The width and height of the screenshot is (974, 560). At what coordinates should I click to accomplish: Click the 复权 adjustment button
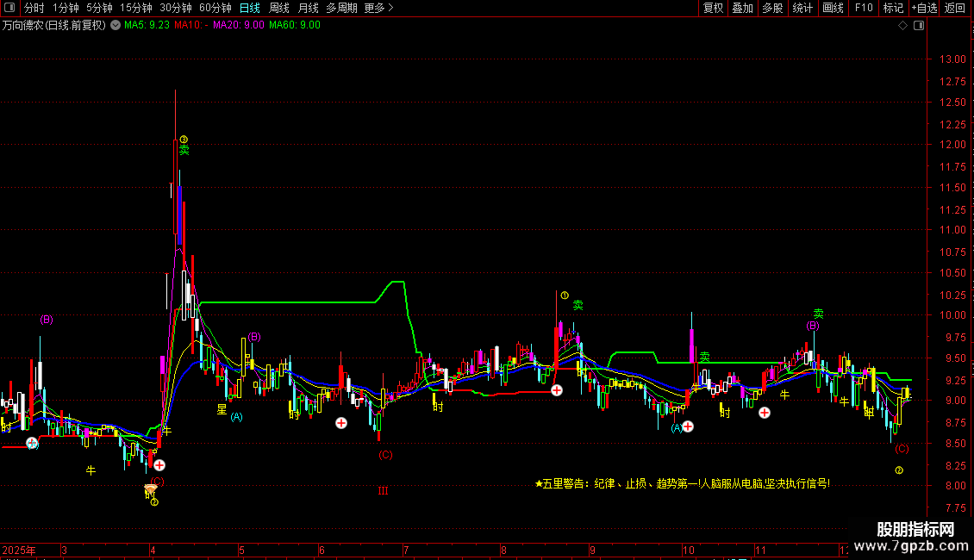point(713,8)
